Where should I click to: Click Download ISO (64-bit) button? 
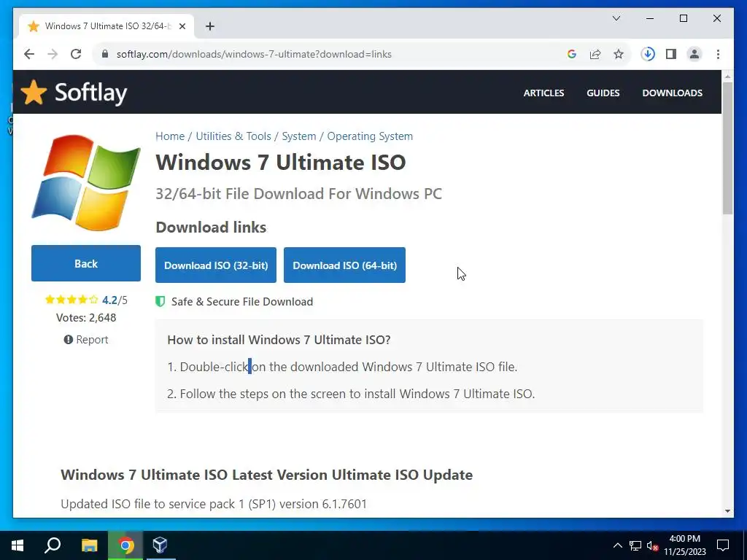344,265
